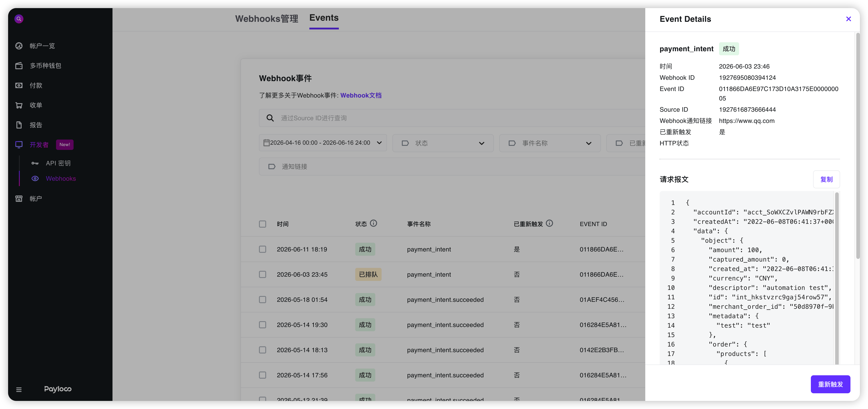The width and height of the screenshot is (868, 409).
Task: Click the info icon next to 已重新触发 header
Action: pyautogui.click(x=549, y=223)
